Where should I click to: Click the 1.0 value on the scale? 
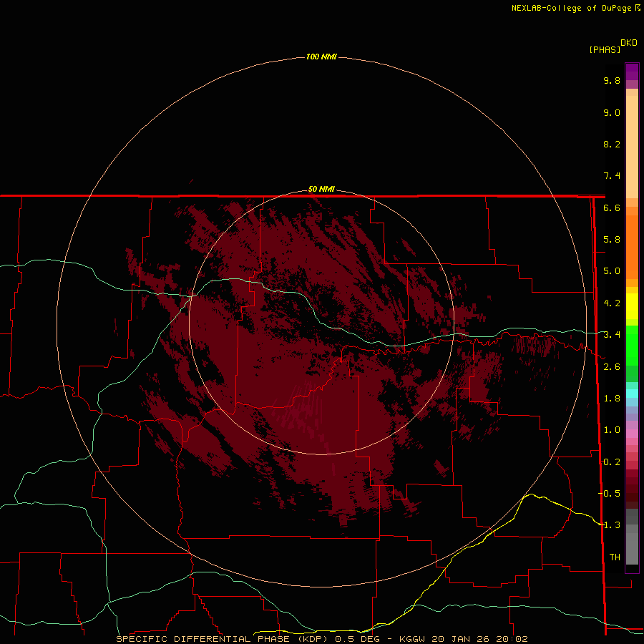[612, 430]
